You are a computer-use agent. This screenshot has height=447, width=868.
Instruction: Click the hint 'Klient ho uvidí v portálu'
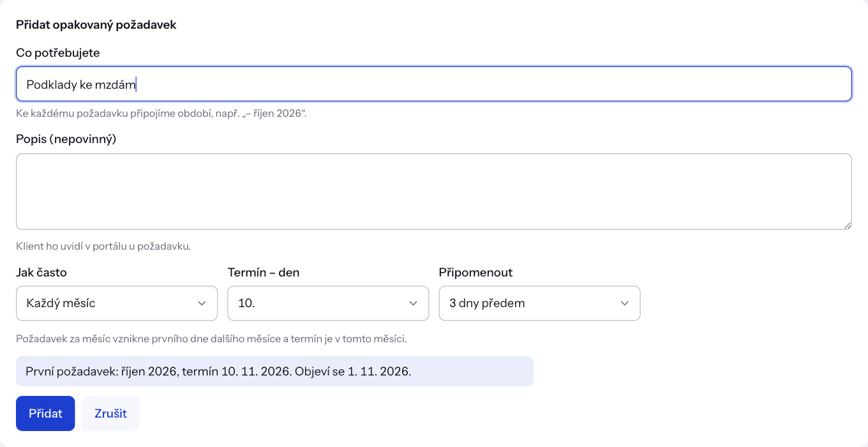[103, 246]
